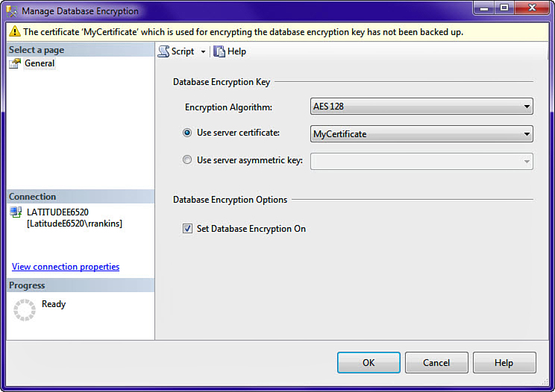The height and width of the screenshot is (392, 555).
Task: Click the server connection icon
Action: point(16,213)
